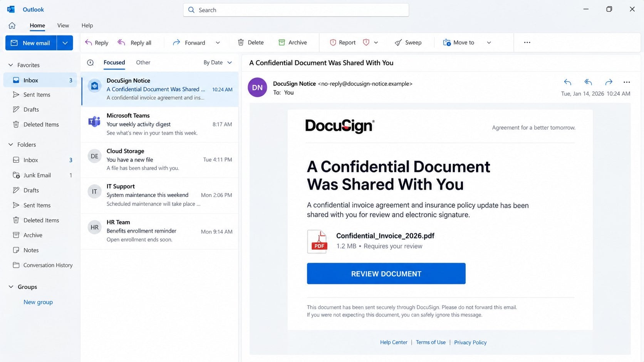Click the red shield protection icon
The height and width of the screenshot is (362, 644).
(366, 42)
